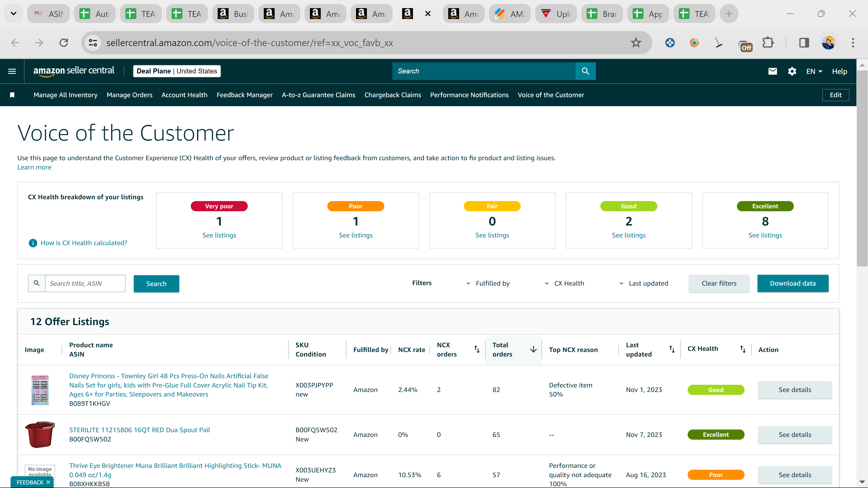Click Download data button
The height and width of the screenshot is (488, 868).
click(793, 283)
